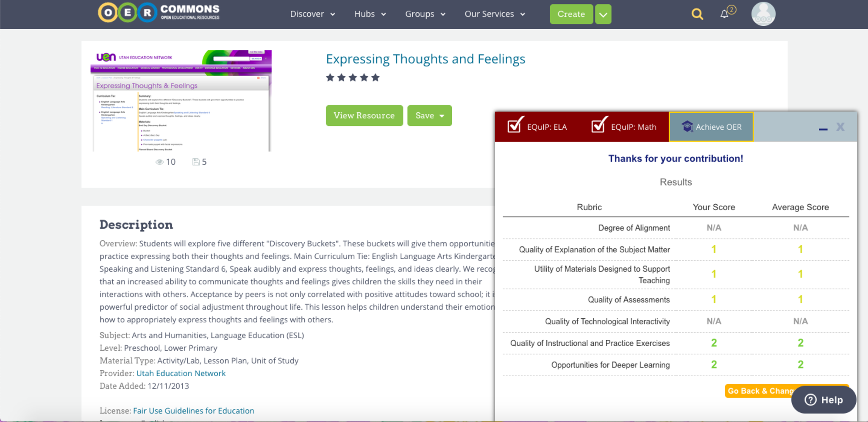This screenshot has width=868, height=422.
Task: Open the Hubs menu
Action: (x=370, y=14)
